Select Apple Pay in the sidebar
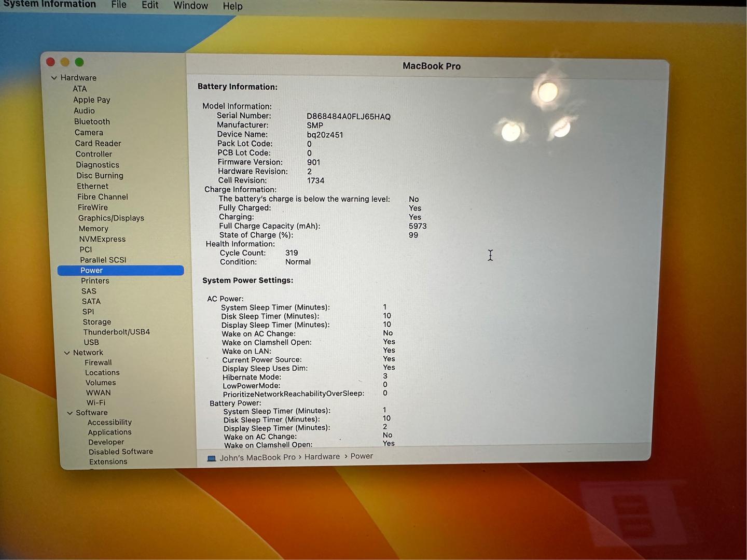The image size is (747, 560). 92,100
